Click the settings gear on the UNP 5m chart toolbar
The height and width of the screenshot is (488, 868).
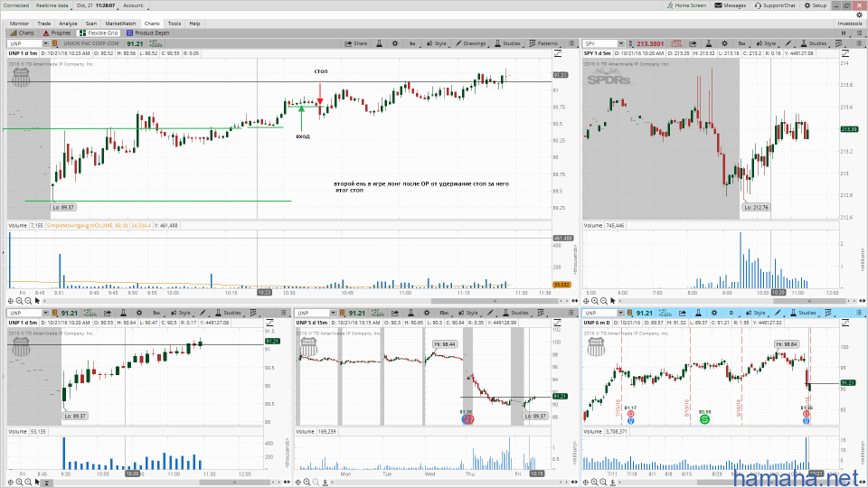pos(139,313)
